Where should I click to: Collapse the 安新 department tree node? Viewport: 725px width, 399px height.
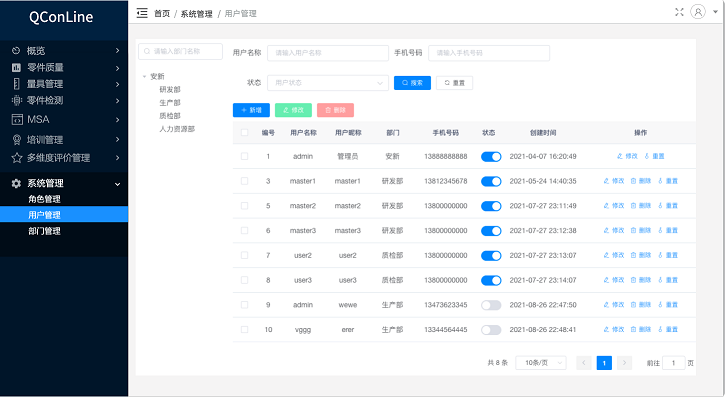point(145,76)
